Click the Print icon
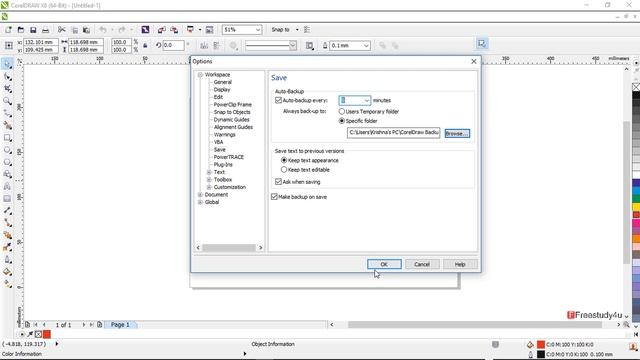The image size is (640, 360). 45,30
